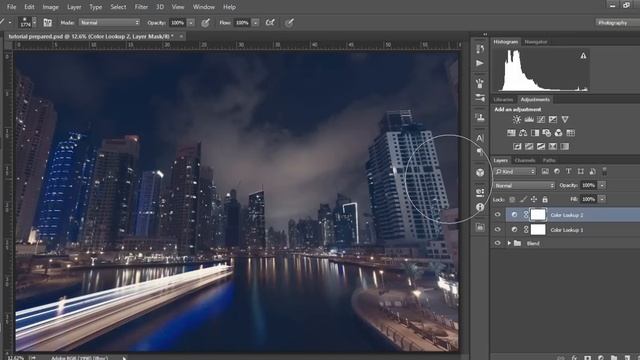Add an Invert adjustment
The image size is (640, 360).
click(517, 147)
